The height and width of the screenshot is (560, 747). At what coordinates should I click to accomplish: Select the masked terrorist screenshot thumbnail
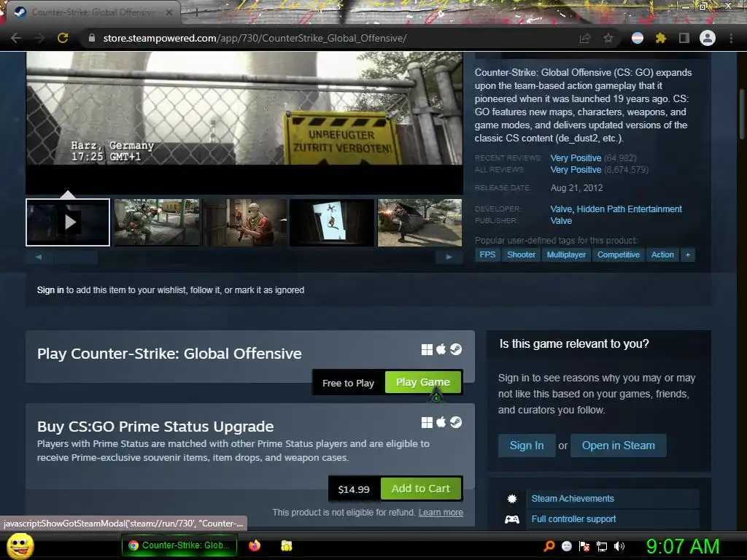[x=245, y=222]
